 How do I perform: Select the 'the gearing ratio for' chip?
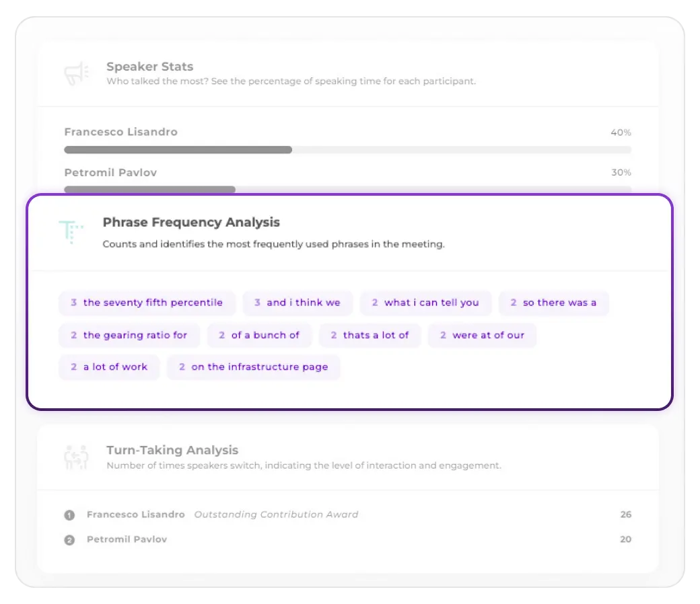click(129, 335)
